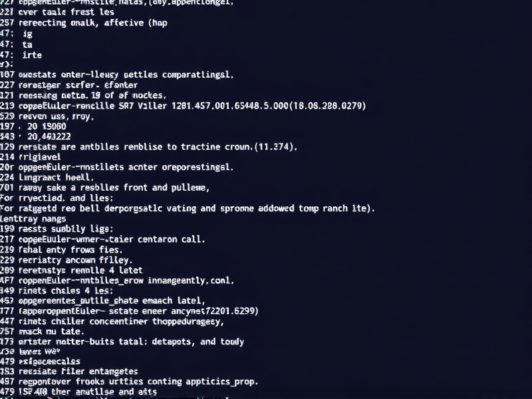This screenshot has width=532, height=399.
Task: Click the "fehal enty frows fies." line
Action: pyautogui.click(x=75, y=249)
